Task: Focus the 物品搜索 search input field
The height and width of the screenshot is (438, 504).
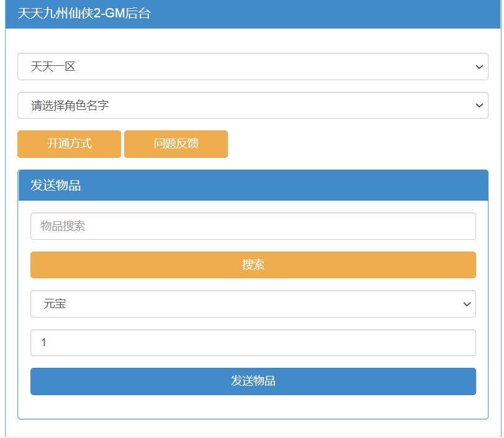Action: click(x=253, y=226)
